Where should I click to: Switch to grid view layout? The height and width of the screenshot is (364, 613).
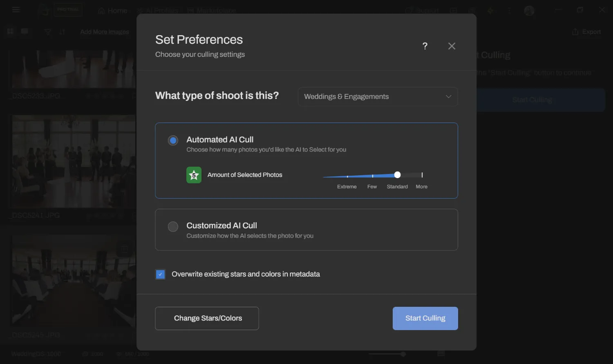[x=10, y=31]
